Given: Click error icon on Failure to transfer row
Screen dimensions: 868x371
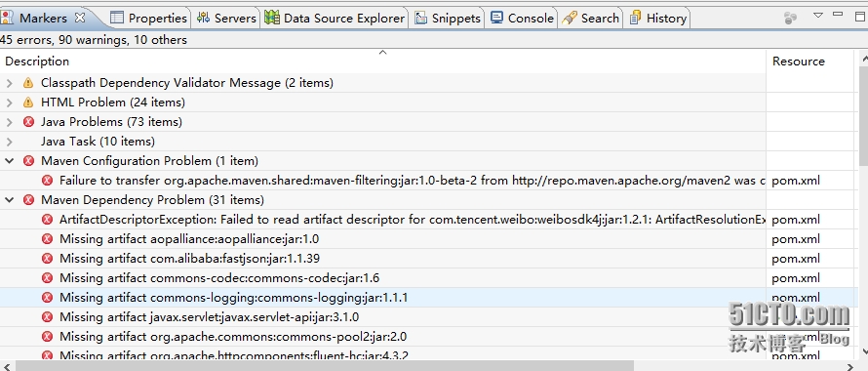Looking at the screenshot, I should (48, 181).
